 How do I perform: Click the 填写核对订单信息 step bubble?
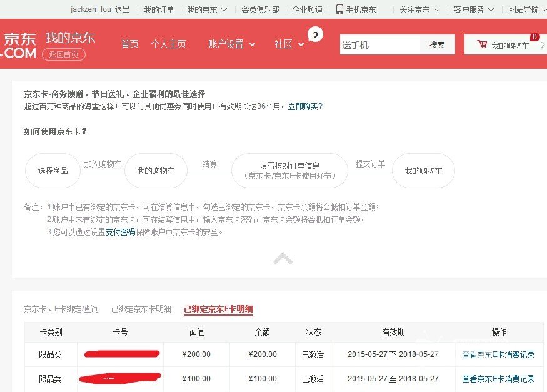(x=289, y=171)
